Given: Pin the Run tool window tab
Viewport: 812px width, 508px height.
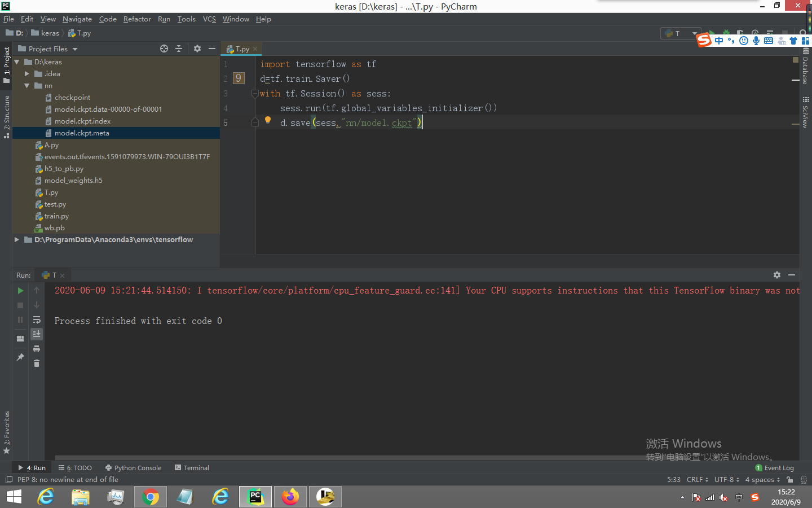Looking at the screenshot, I should tap(20, 357).
